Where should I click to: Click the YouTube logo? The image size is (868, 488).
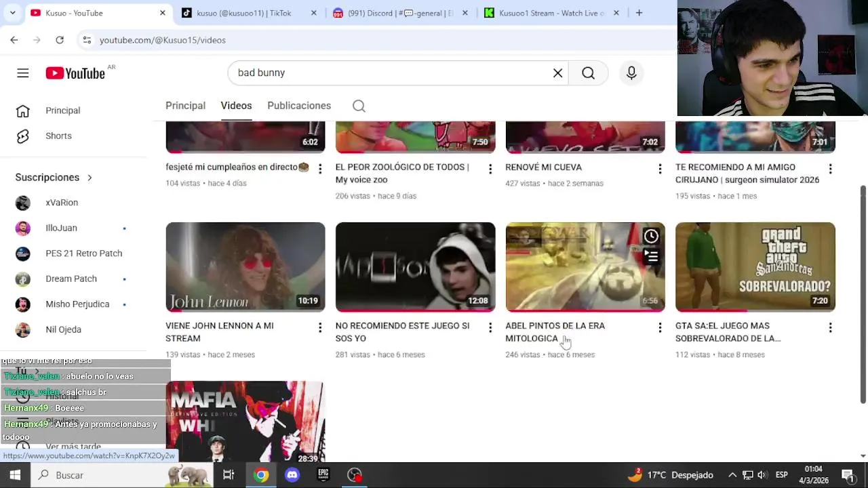(x=75, y=73)
